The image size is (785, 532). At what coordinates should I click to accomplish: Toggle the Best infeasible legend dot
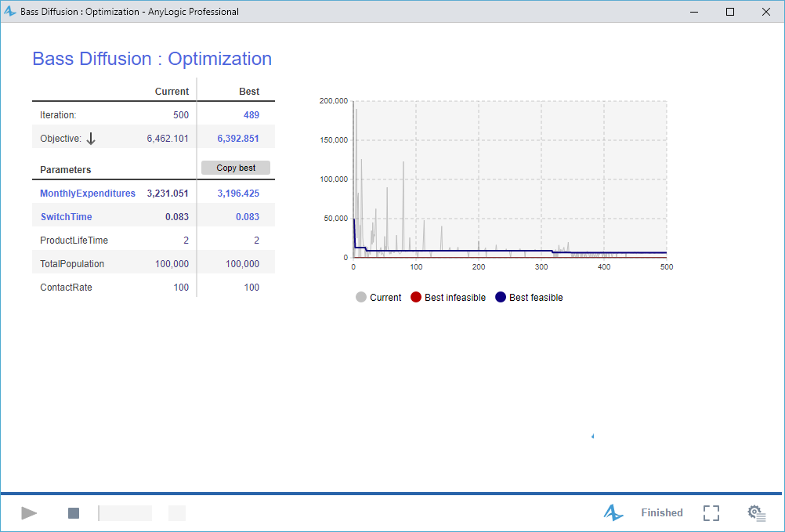point(416,298)
